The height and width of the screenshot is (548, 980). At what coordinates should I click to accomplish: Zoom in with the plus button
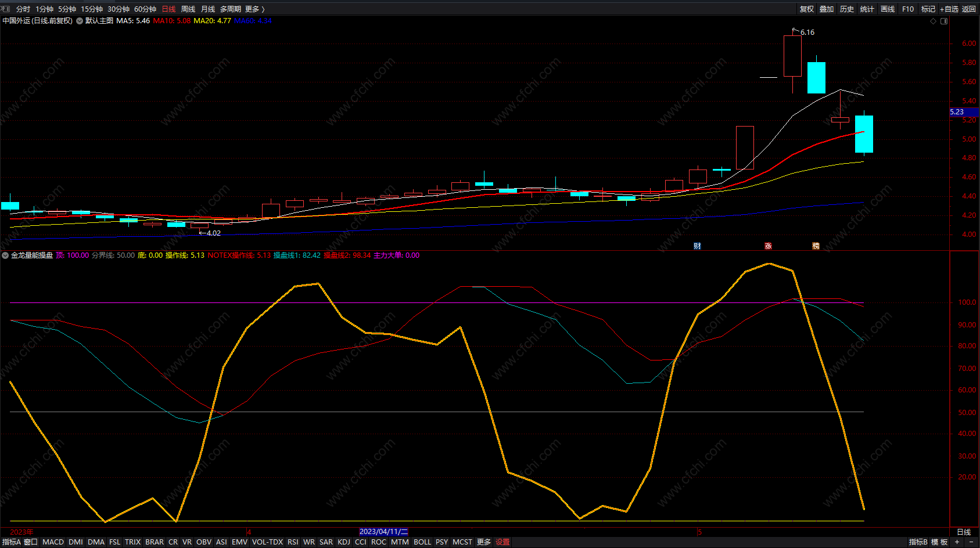click(x=957, y=542)
